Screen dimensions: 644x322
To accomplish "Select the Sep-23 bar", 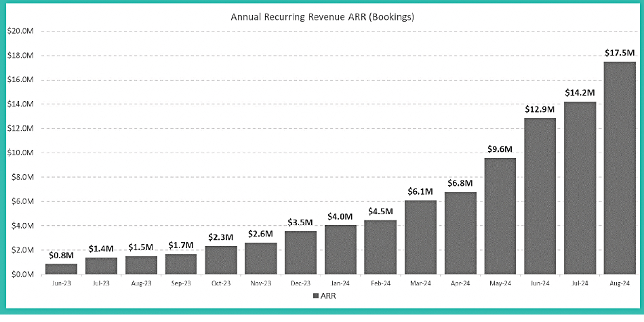I will pos(181,264).
